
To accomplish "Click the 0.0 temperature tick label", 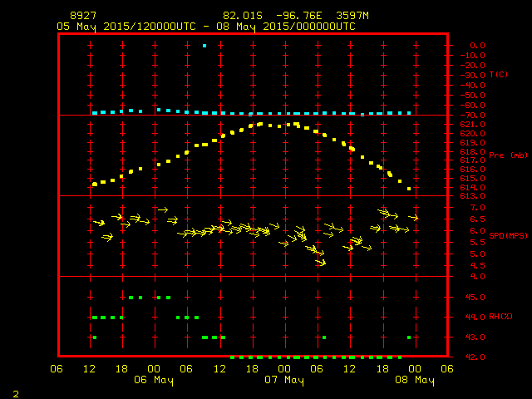I will tap(477, 46).
